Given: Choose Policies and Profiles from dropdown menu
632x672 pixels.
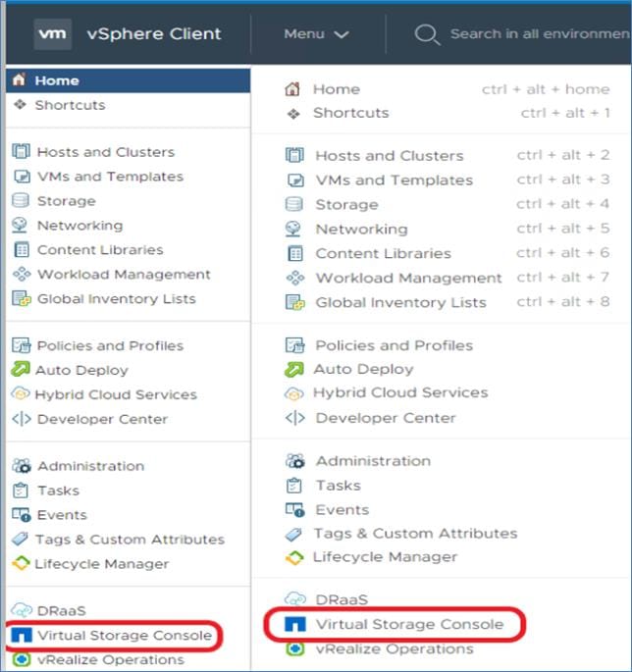Looking at the screenshot, I should [x=395, y=345].
